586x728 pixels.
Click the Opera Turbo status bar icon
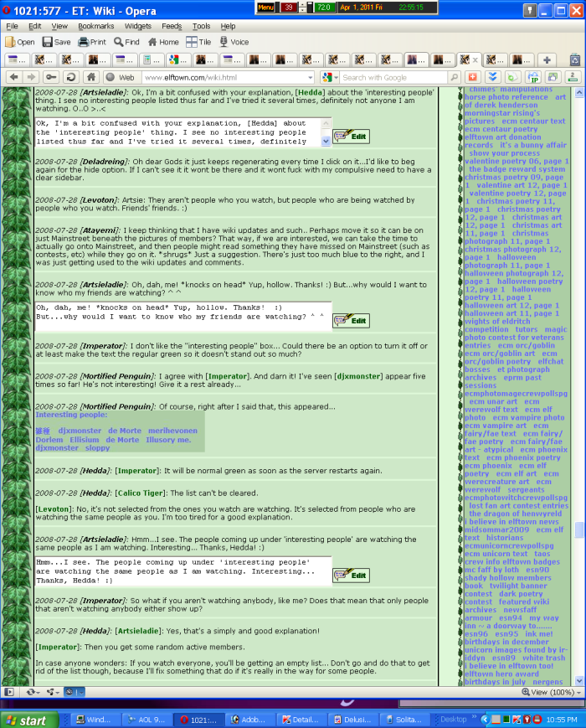70,692
